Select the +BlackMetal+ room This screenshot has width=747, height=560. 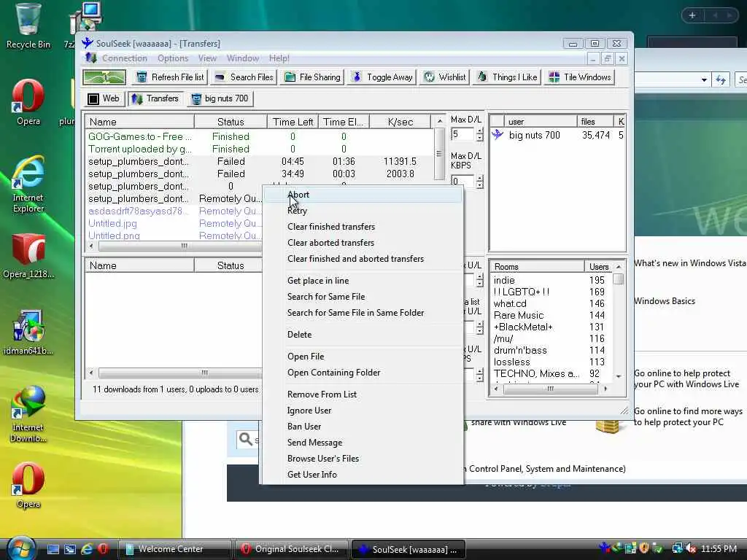coord(551,327)
